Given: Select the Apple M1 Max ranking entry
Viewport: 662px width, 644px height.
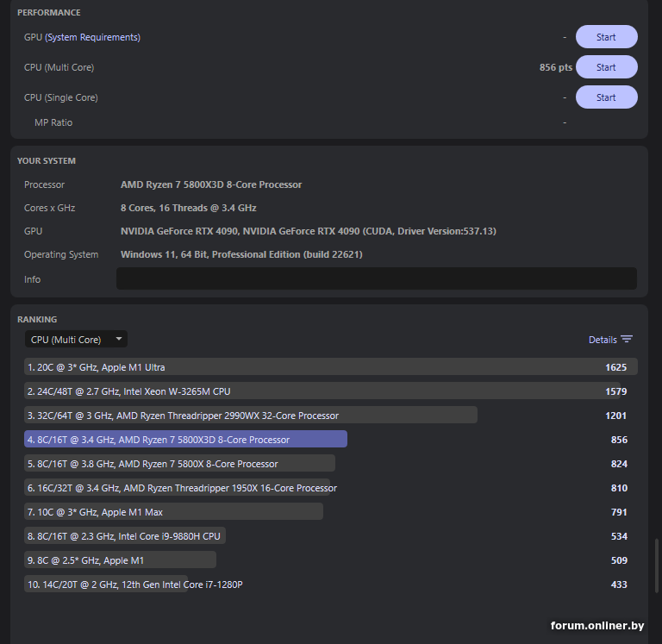Looking at the screenshot, I should click(x=173, y=512).
